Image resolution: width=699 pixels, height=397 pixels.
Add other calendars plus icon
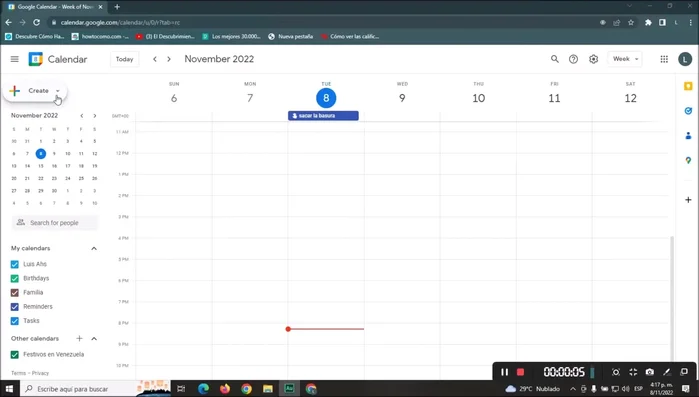tap(79, 339)
